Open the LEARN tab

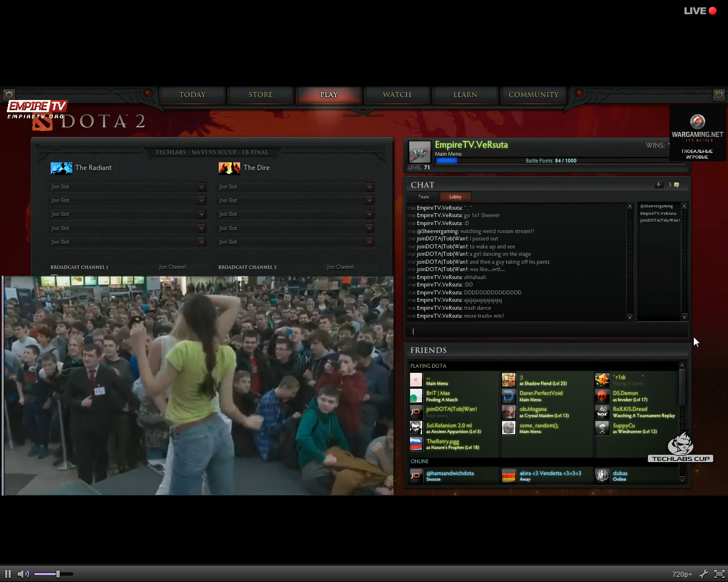pyautogui.click(x=465, y=95)
